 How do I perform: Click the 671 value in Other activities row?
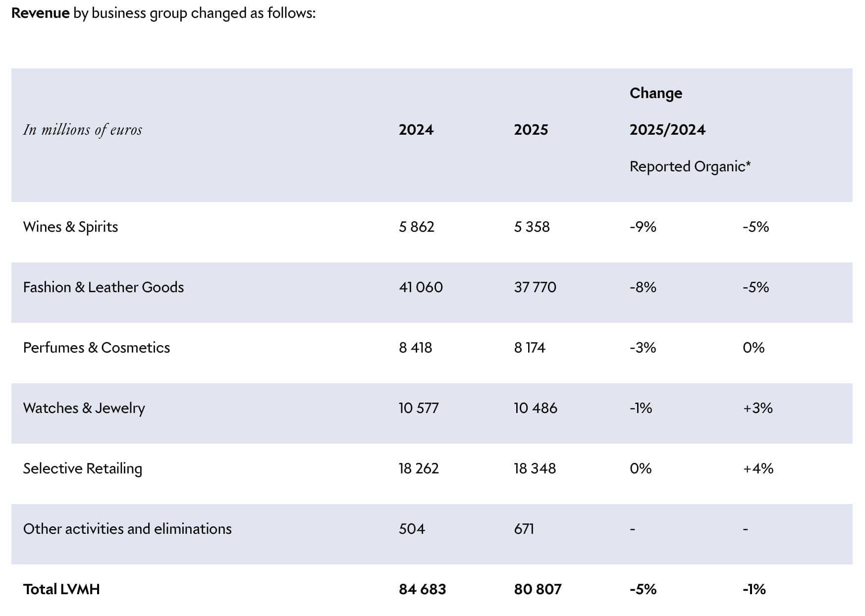tap(524, 529)
